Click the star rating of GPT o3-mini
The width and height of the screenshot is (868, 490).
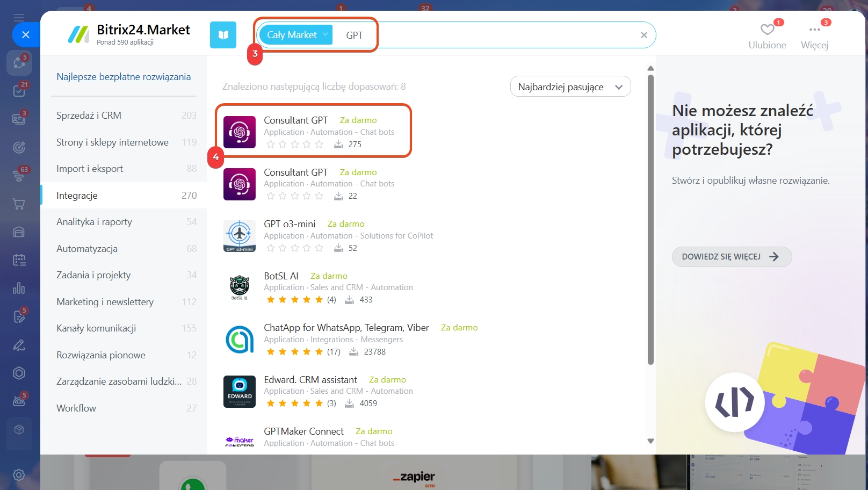click(x=294, y=248)
